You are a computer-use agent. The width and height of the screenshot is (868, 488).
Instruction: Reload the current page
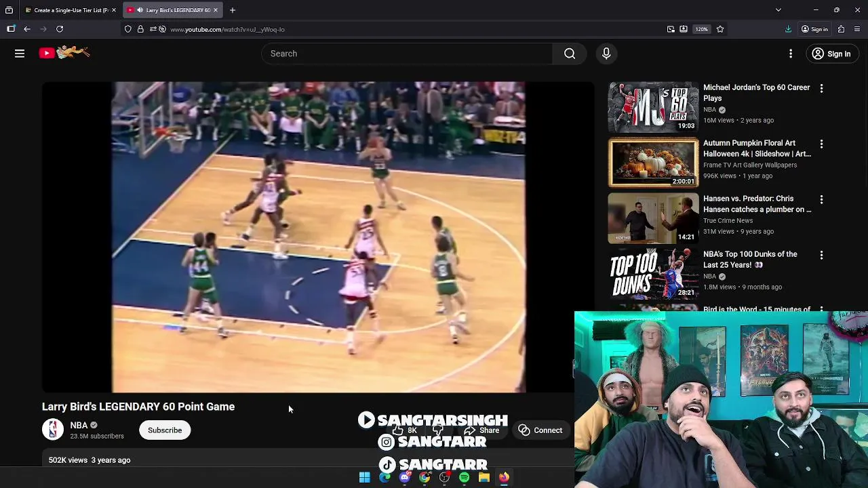tap(60, 29)
